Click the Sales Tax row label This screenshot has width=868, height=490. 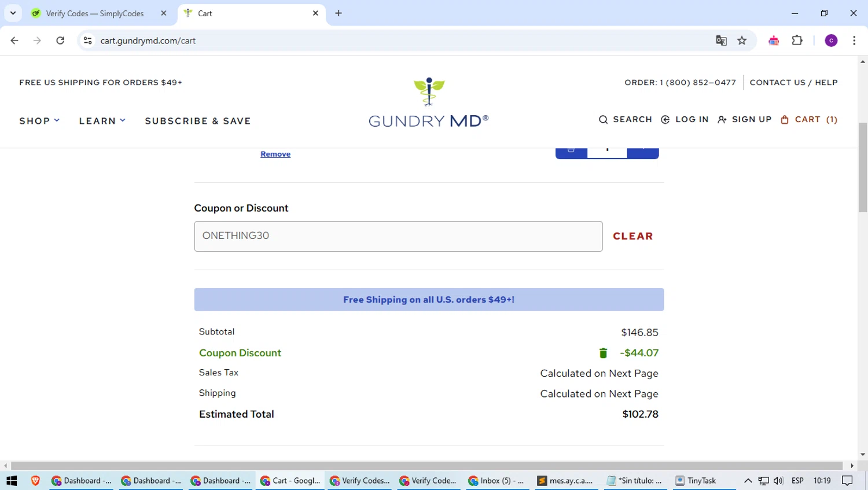coord(219,373)
